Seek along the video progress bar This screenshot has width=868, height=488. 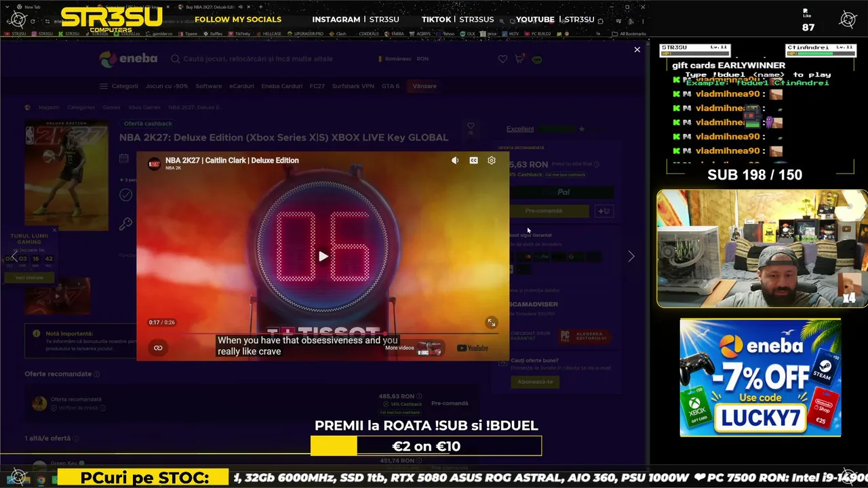323,333
